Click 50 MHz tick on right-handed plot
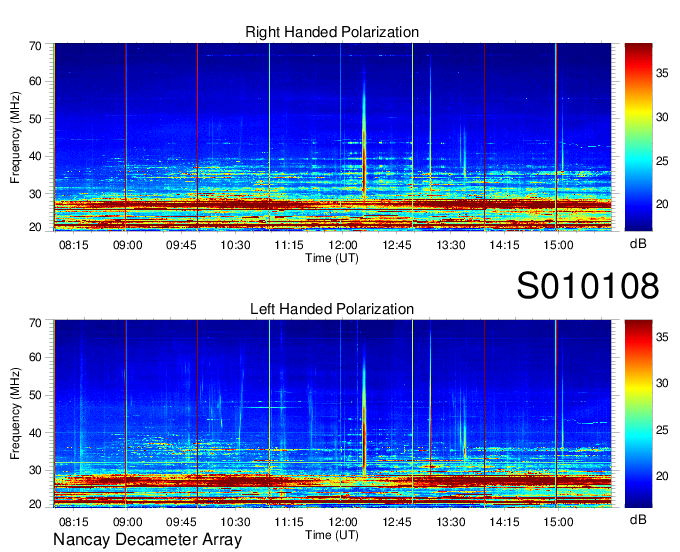 [x=35, y=119]
